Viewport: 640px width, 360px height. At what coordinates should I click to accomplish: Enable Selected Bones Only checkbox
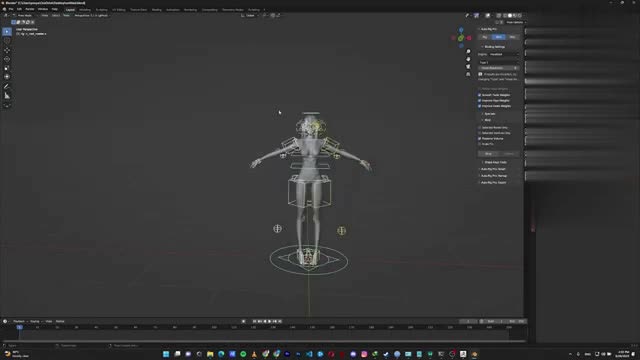(480, 127)
